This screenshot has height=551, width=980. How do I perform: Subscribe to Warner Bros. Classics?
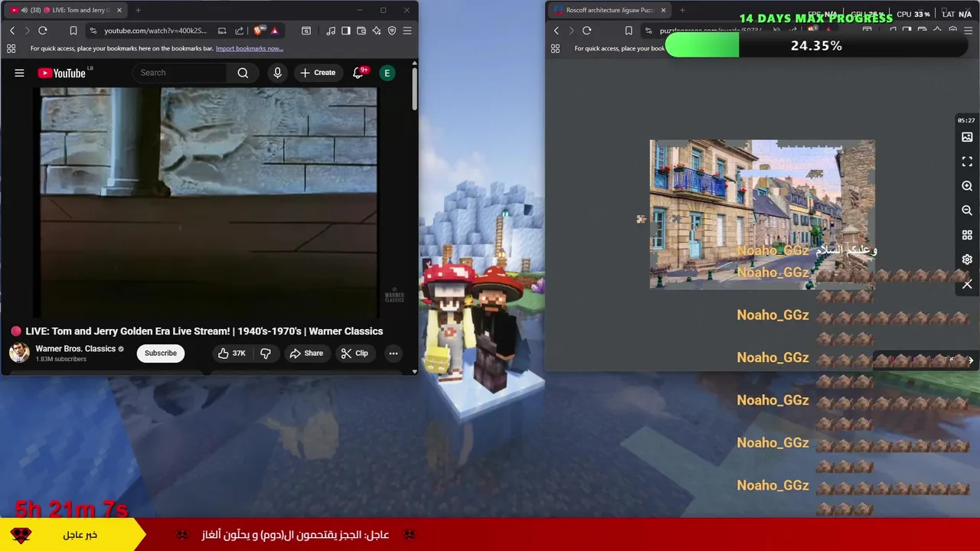pos(161,353)
